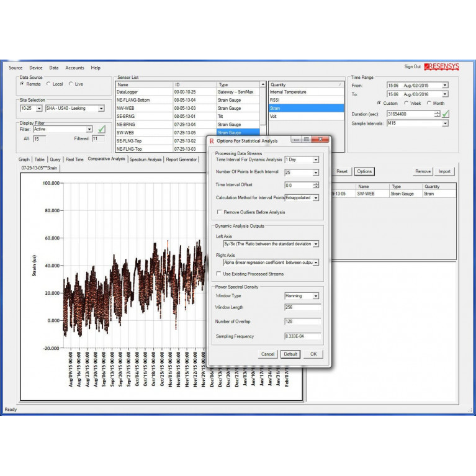Expand Time Interval For Dynamic Analysis dropdown

coord(316,159)
